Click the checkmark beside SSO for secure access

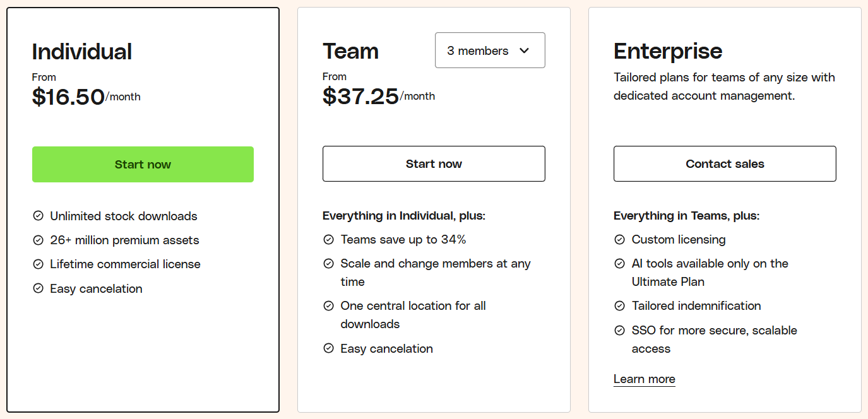point(619,330)
